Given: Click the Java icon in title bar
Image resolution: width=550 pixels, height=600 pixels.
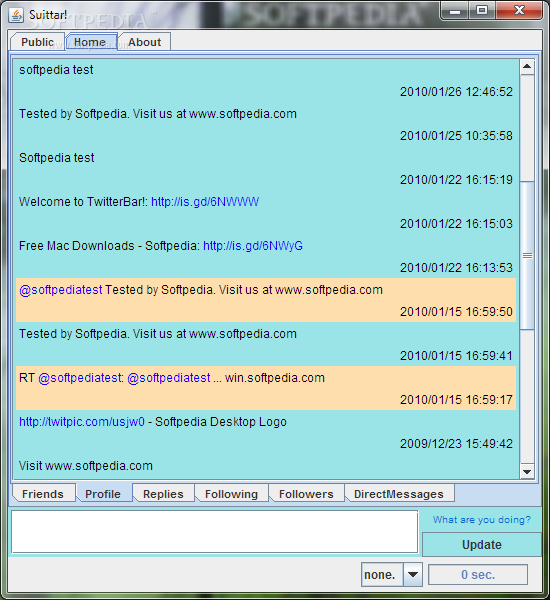Looking at the screenshot, I should pyautogui.click(x=16, y=15).
